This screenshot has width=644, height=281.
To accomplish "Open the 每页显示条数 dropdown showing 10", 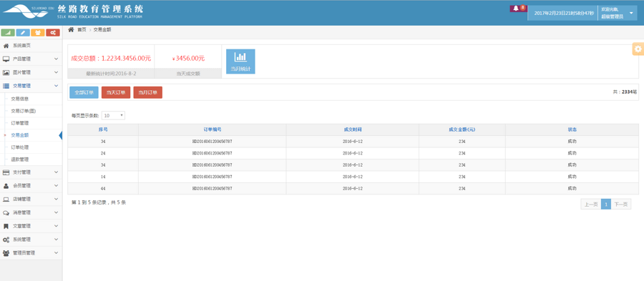I will (113, 116).
